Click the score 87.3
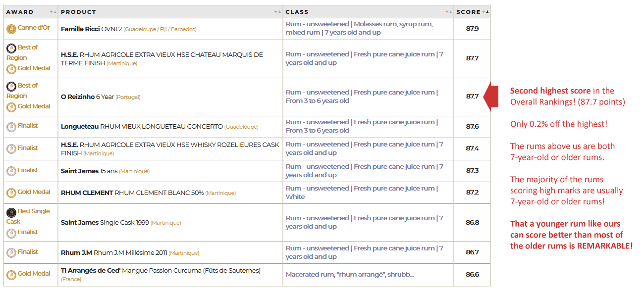This screenshot has height=291, width=644. tap(472, 171)
